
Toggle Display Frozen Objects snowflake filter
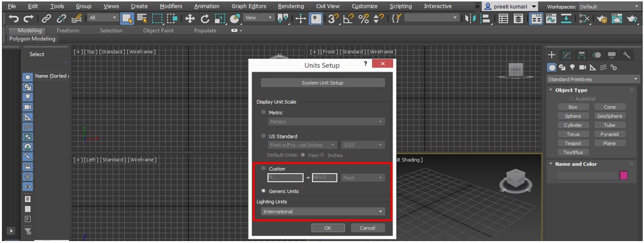(x=28, y=176)
